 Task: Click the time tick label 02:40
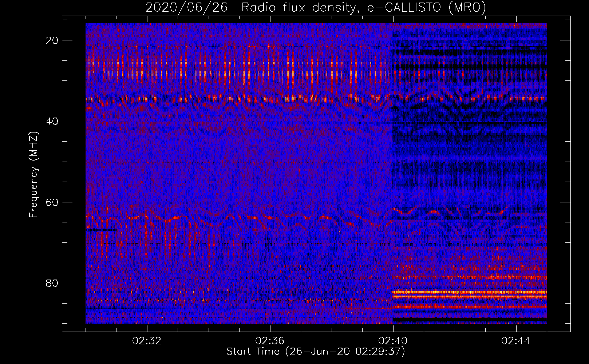coord(393,341)
